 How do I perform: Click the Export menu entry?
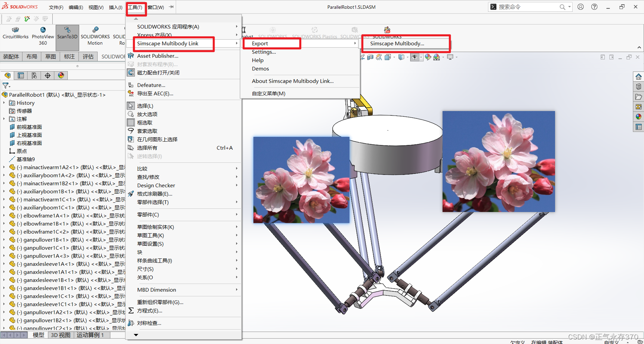(x=259, y=43)
